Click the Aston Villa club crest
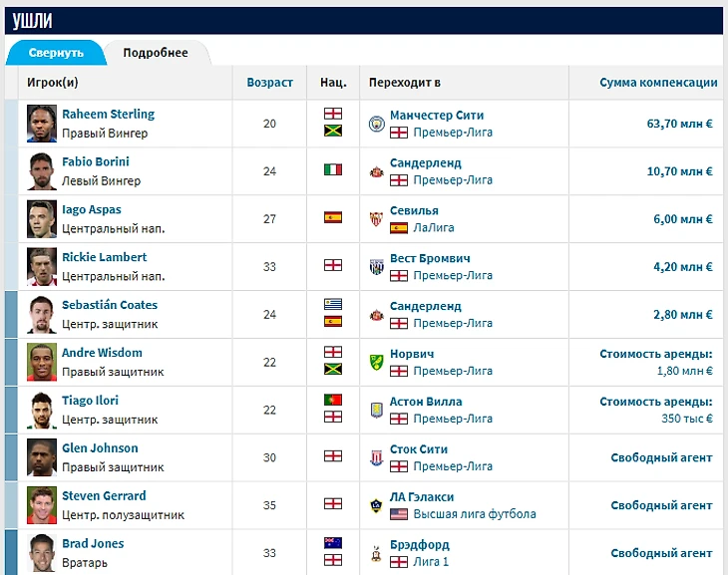The width and height of the screenshot is (728, 575). (376, 411)
